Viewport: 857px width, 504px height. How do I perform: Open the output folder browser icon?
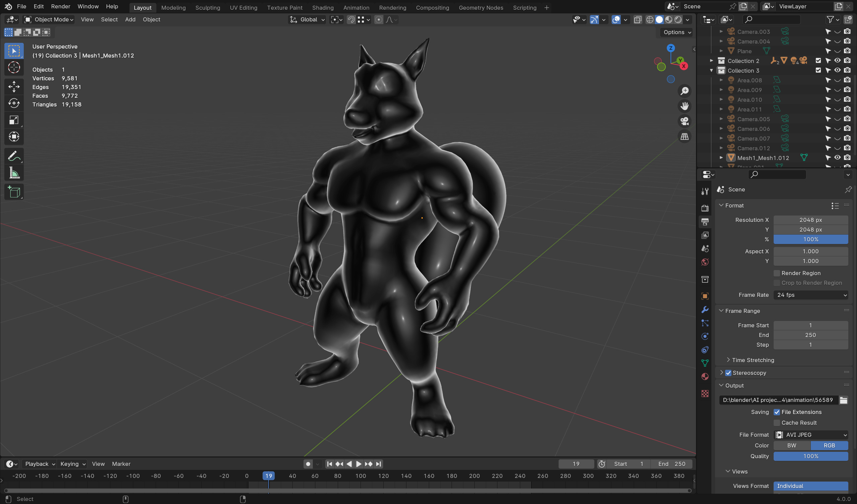point(843,400)
